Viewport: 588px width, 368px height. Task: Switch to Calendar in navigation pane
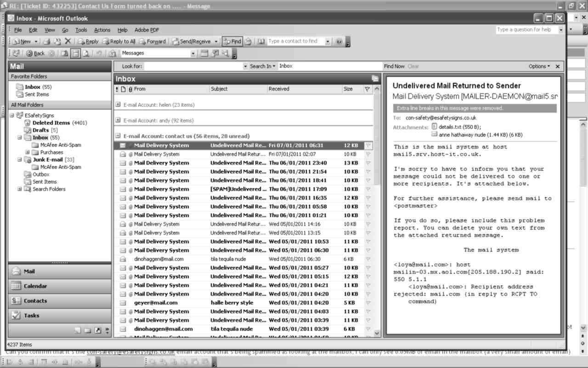point(35,286)
